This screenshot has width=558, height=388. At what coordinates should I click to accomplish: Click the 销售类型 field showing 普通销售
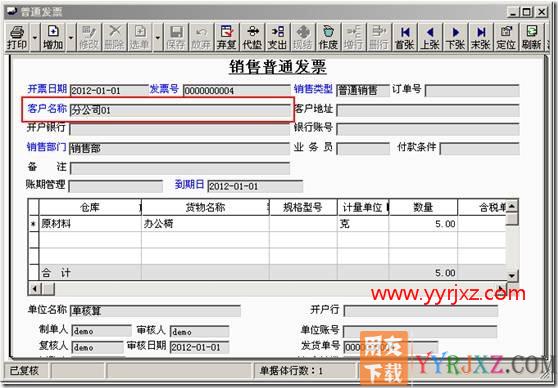pos(363,90)
